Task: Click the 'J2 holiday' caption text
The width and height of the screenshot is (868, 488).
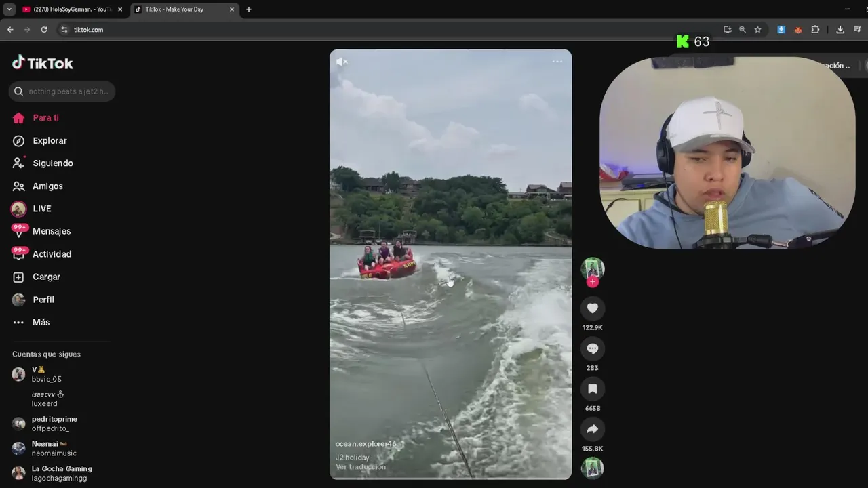Action: click(x=353, y=457)
